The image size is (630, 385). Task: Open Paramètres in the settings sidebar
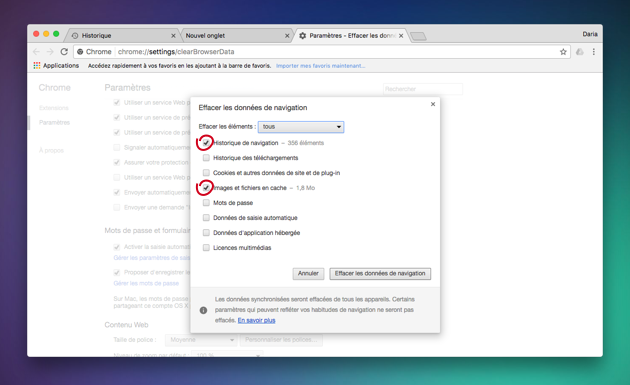tap(55, 123)
